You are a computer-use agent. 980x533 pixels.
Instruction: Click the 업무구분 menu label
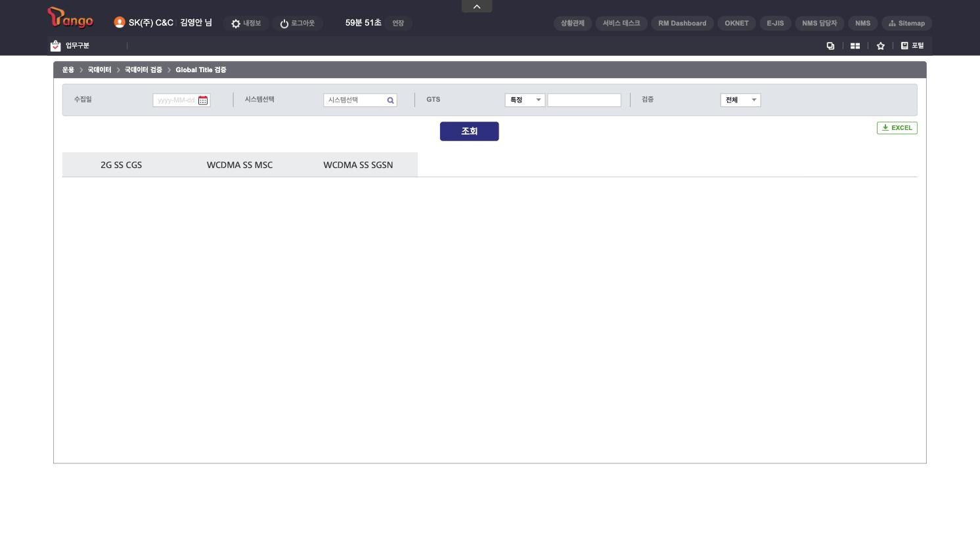pos(78,45)
